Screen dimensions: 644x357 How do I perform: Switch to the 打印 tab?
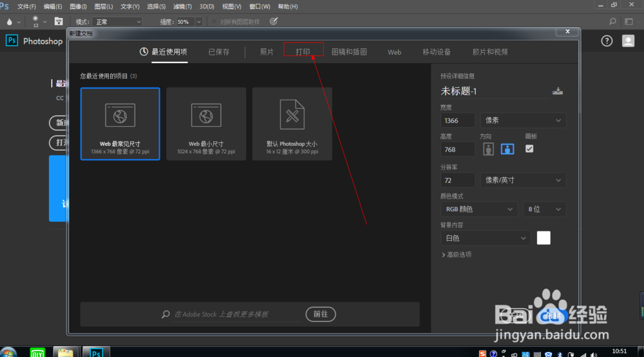pyautogui.click(x=303, y=51)
